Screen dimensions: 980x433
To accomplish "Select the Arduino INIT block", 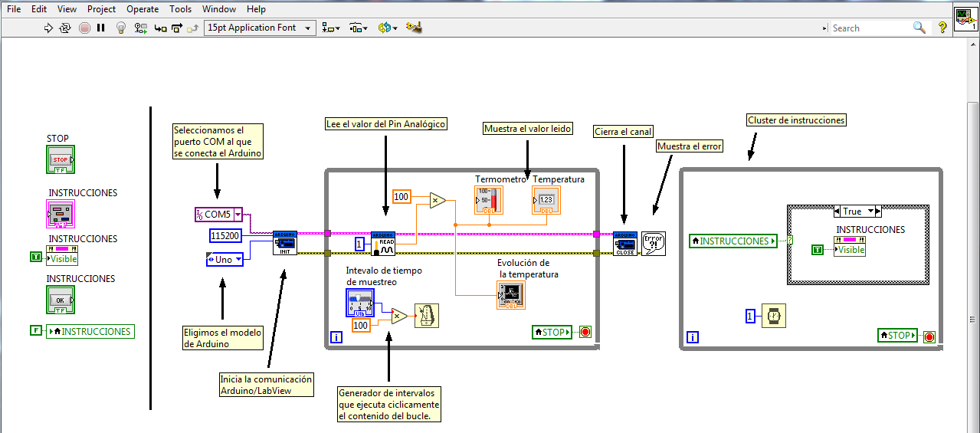I will click(285, 244).
